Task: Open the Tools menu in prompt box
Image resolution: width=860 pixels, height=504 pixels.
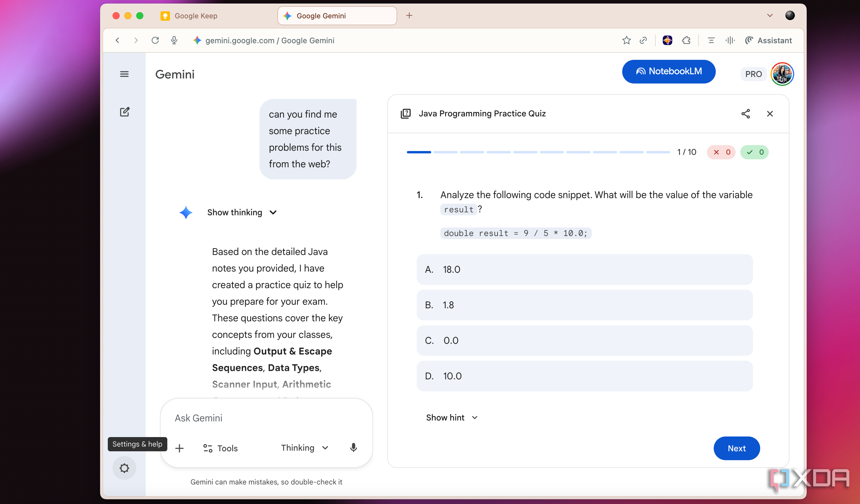Action: point(220,448)
